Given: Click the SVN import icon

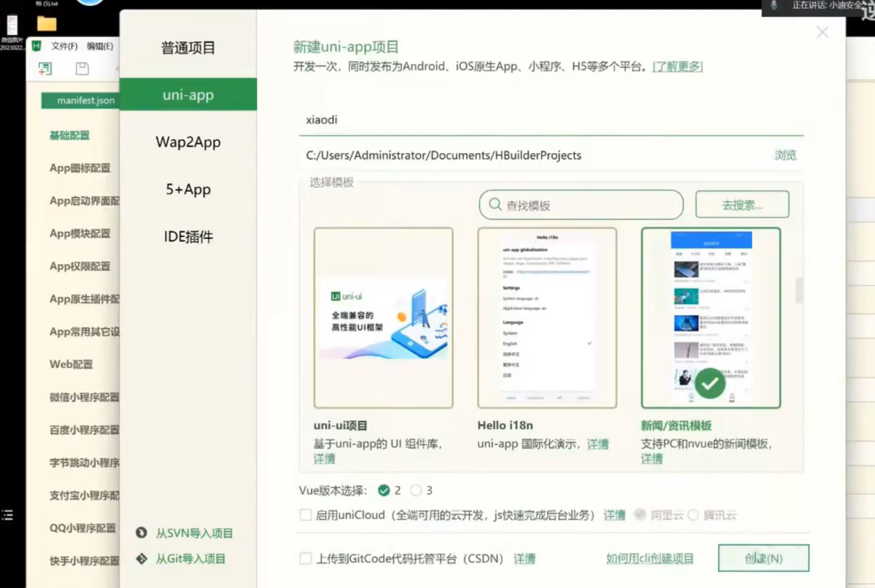Looking at the screenshot, I should (141, 533).
